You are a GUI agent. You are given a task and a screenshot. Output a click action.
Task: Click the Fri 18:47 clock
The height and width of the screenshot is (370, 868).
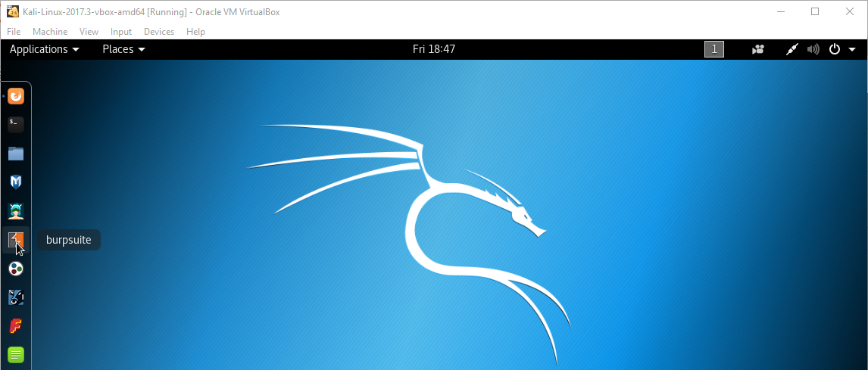(x=433, y=49)
